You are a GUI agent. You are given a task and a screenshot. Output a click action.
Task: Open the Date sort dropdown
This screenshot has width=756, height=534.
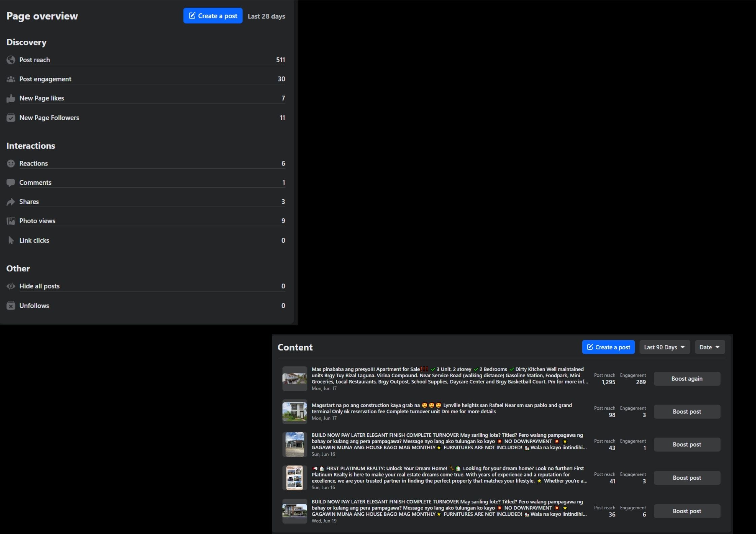click(709, 347)
